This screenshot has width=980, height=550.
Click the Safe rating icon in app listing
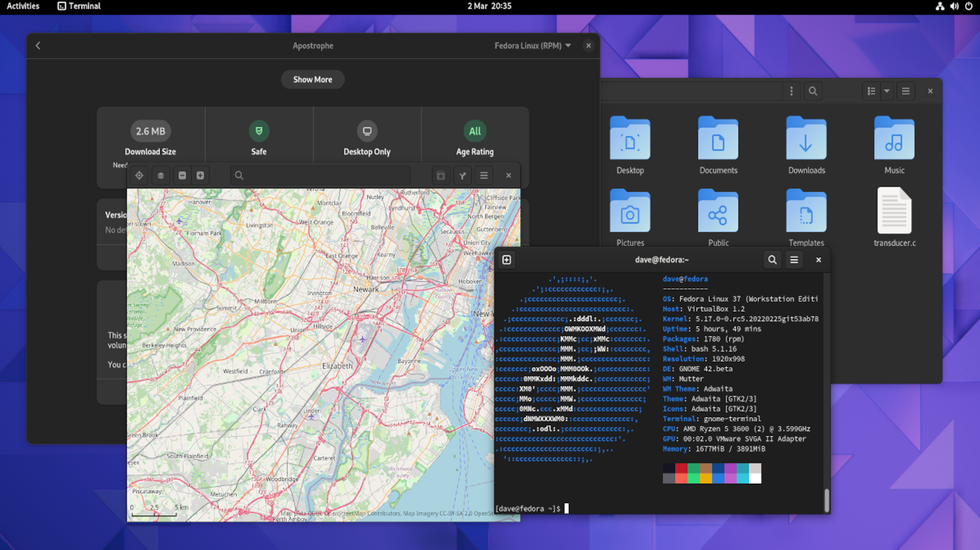pyautogui.click(x=259, y=131)
